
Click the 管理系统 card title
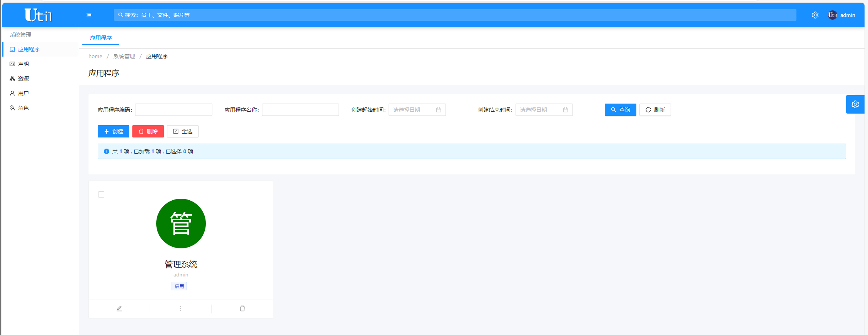(181, 264)
